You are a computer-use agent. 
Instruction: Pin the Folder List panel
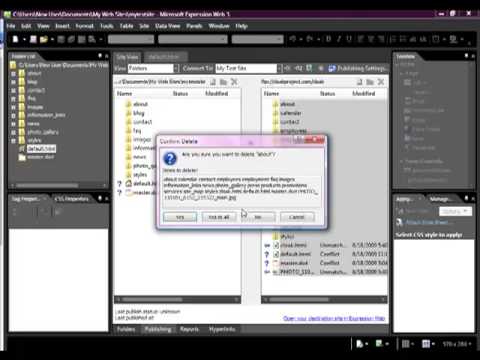[x=100, y=56]
